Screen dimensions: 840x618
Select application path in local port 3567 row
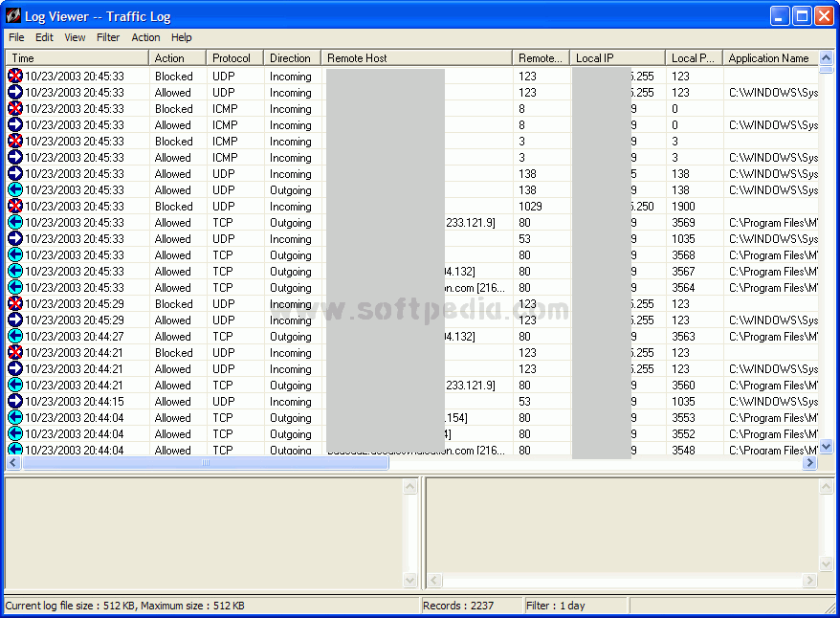(x=774, y=271)
